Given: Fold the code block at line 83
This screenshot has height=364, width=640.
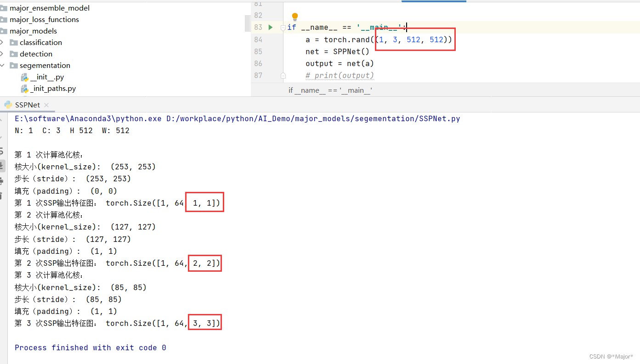Looking at the screenshot, I should [283, 28].
